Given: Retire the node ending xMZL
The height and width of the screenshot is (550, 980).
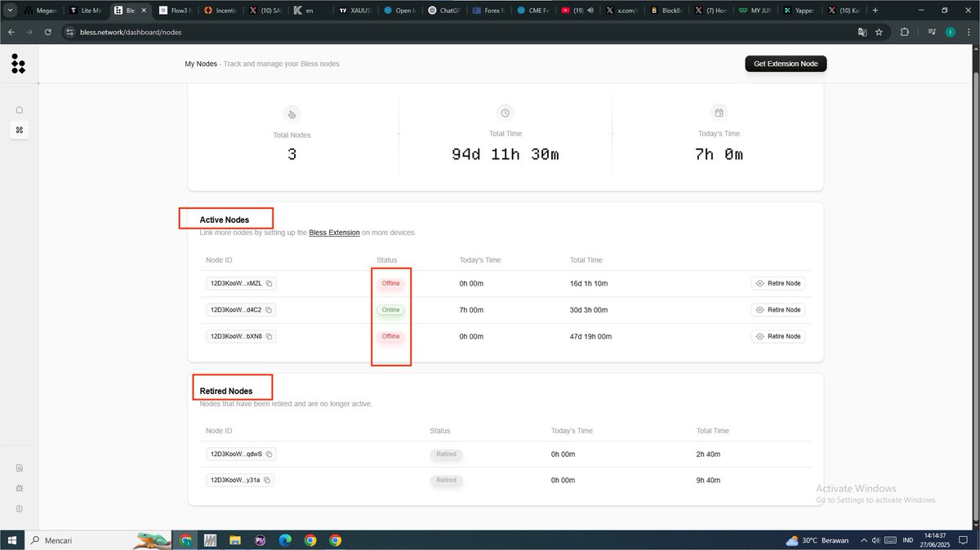Looking at the screenshot, I should pos(778,284).
